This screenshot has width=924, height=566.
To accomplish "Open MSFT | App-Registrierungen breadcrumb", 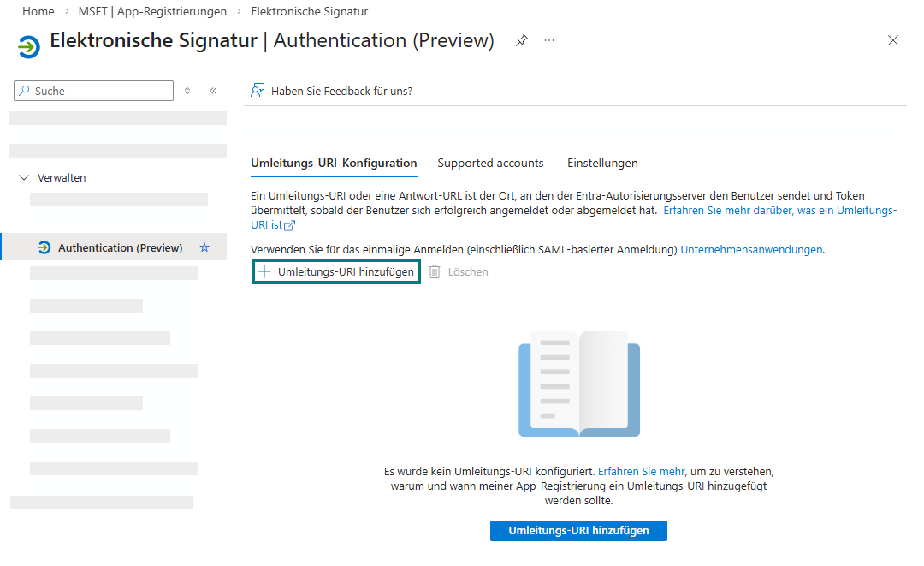I will click(152, 12).
